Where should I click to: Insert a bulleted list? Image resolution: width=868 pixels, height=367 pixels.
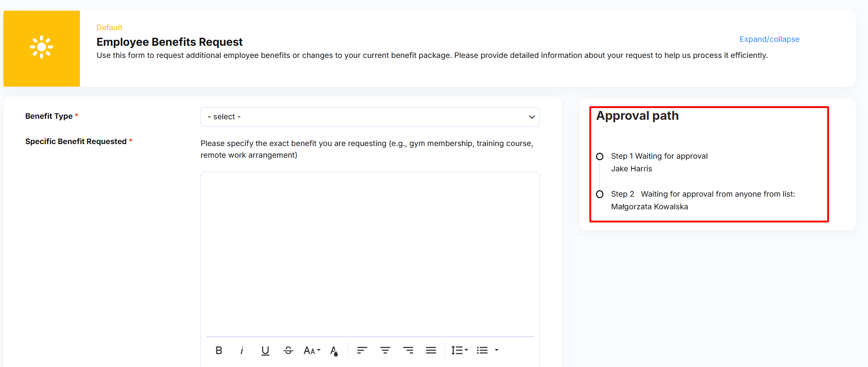[482, 350]
